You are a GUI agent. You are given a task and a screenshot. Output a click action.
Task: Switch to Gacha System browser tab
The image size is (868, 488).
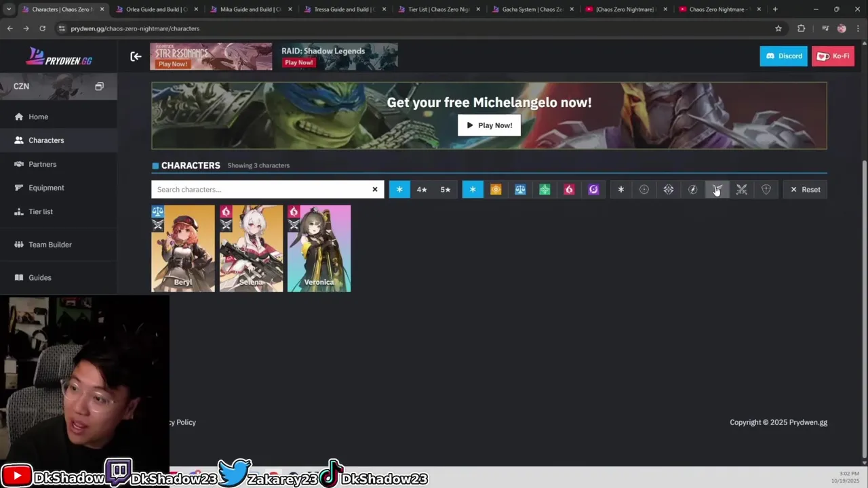(x=532, y=9)
